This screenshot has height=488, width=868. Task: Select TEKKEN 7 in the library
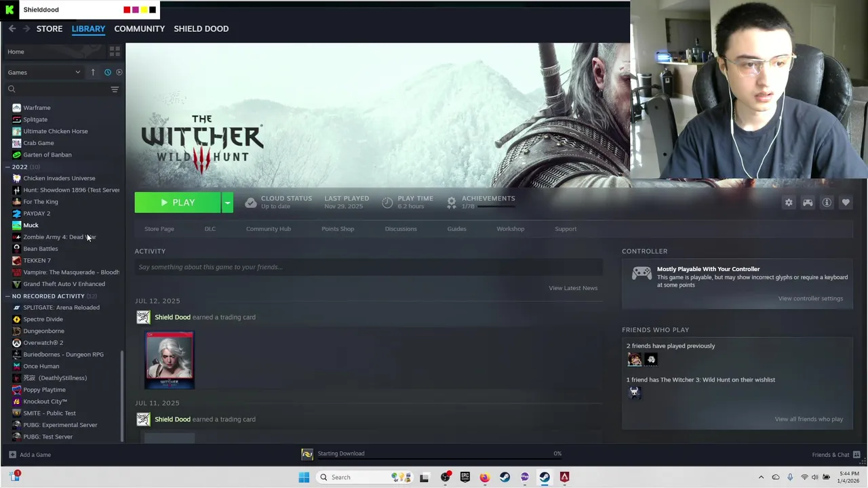37,260
